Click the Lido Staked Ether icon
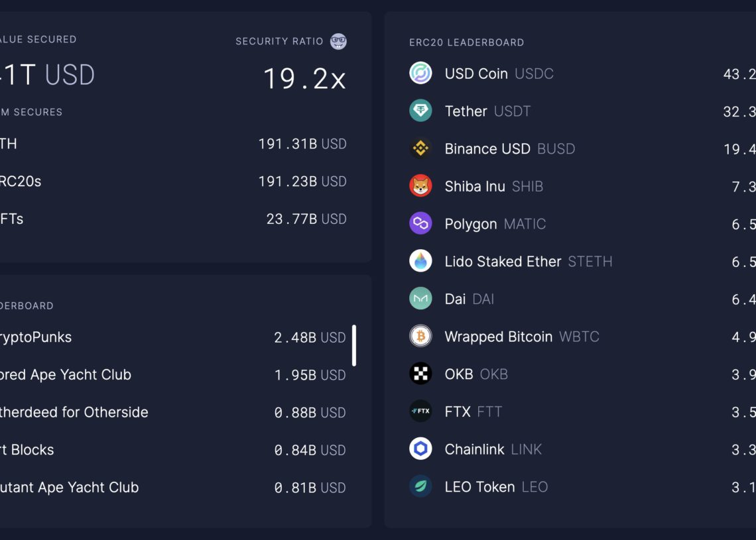Screen dimensions: 756x540 pos(420,261)
